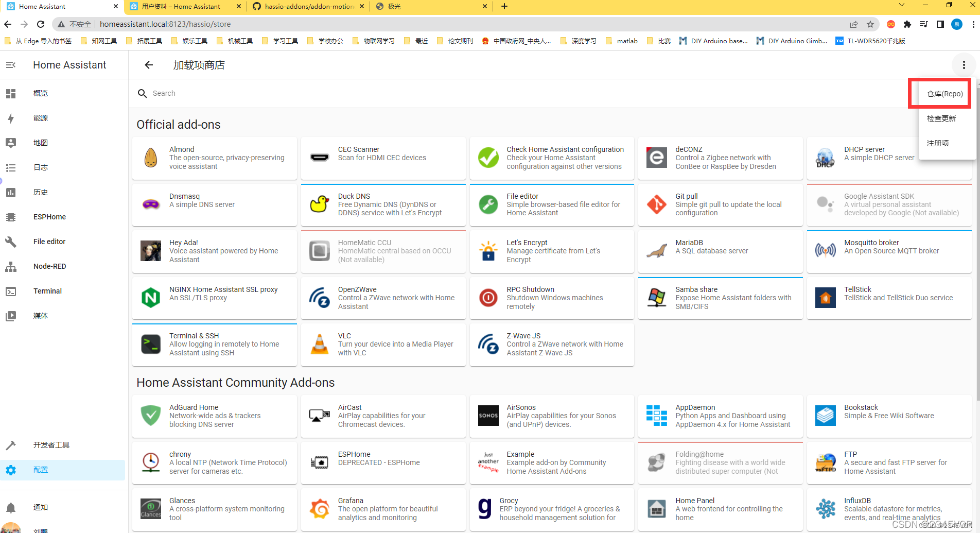Viewport: 980px width, 533px height.
Task: Open the Z-Wave JS add-on card
Action: pos(552,345)
